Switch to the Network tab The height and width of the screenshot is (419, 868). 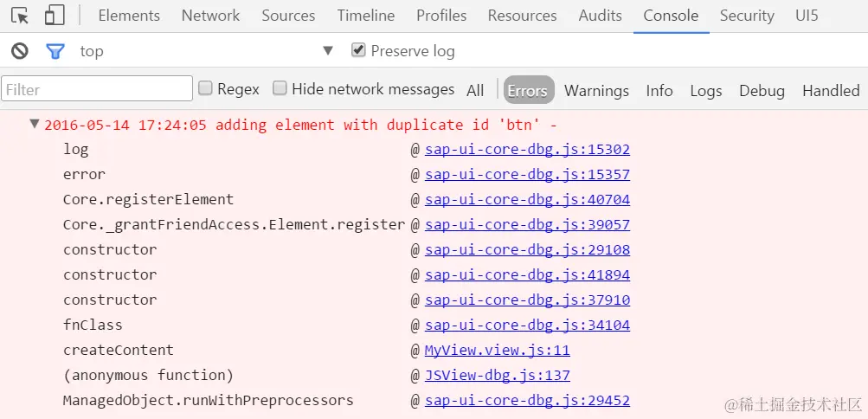point(210,16)
